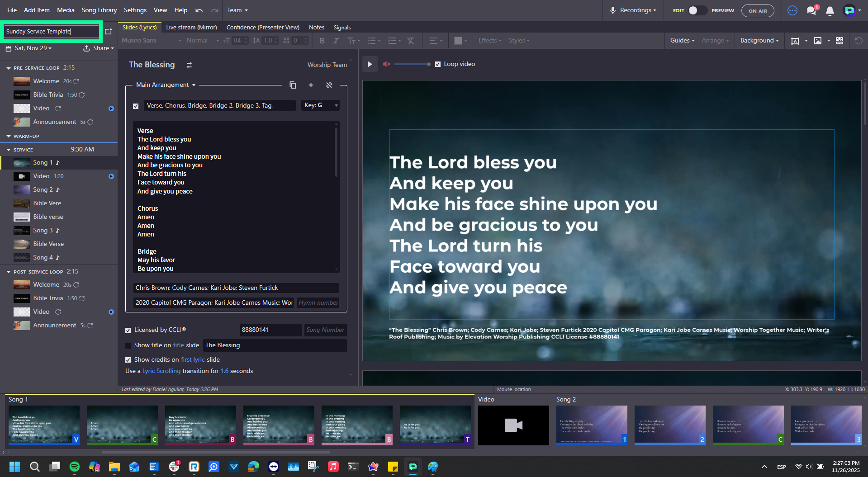Open the notifications bell
This screenshot has width=868, height=477.
click(830, 11)
